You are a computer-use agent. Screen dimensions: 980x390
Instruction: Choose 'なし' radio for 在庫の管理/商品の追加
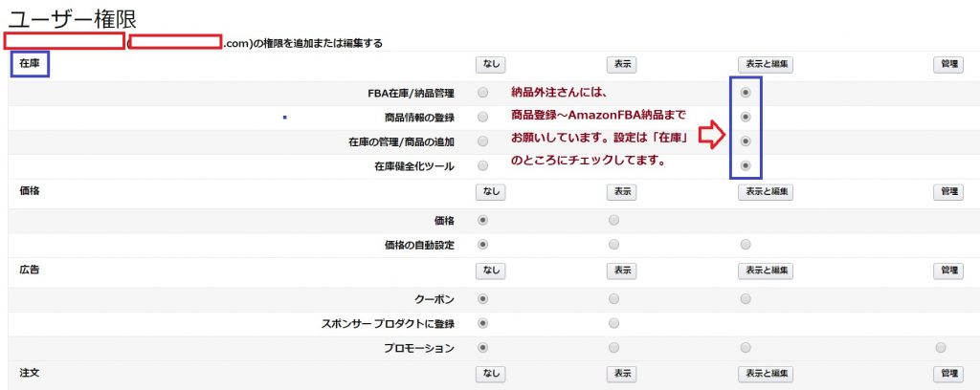tap(482, 141)
